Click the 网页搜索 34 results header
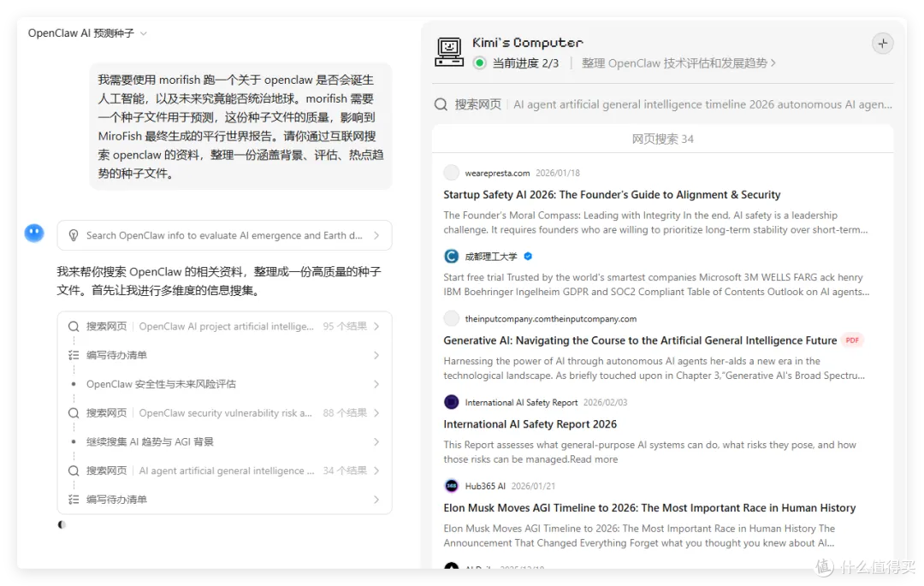Screen dimensions: 924x586 coord(662,139)
